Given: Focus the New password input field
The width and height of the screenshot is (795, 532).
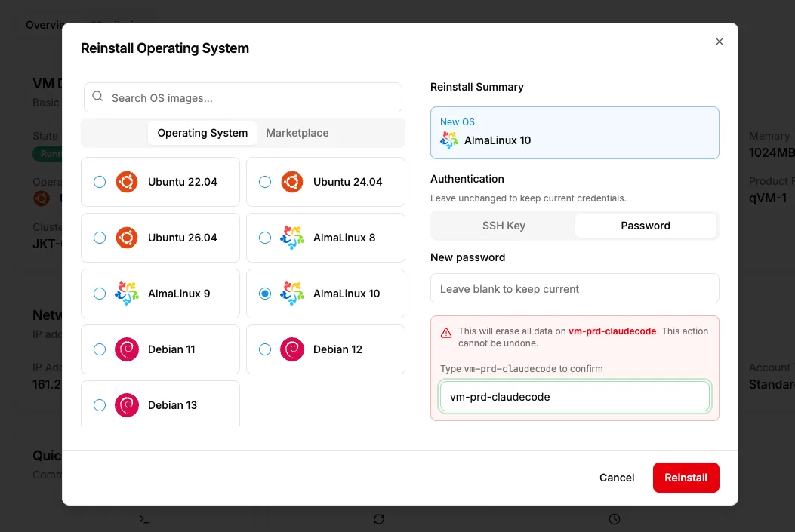Looking at the screenshot, I should pos(575,288).
